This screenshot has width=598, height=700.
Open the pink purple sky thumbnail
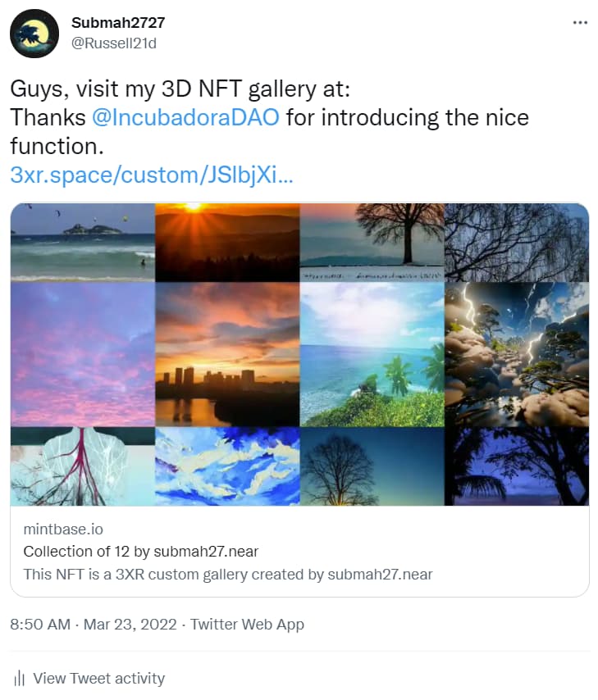pos(82,354)
